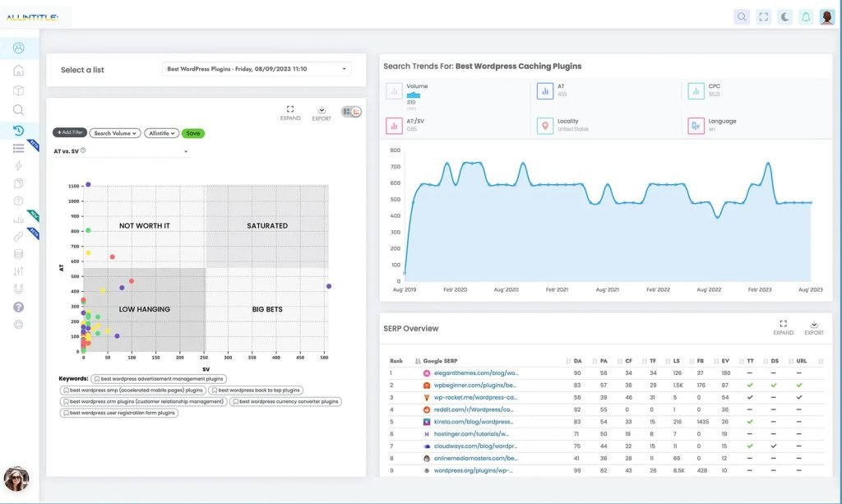The height and width of the screenshot is (504, 842).
Task: Open the lightning bolt icon in the sidebar
Action: coord(18,166)
